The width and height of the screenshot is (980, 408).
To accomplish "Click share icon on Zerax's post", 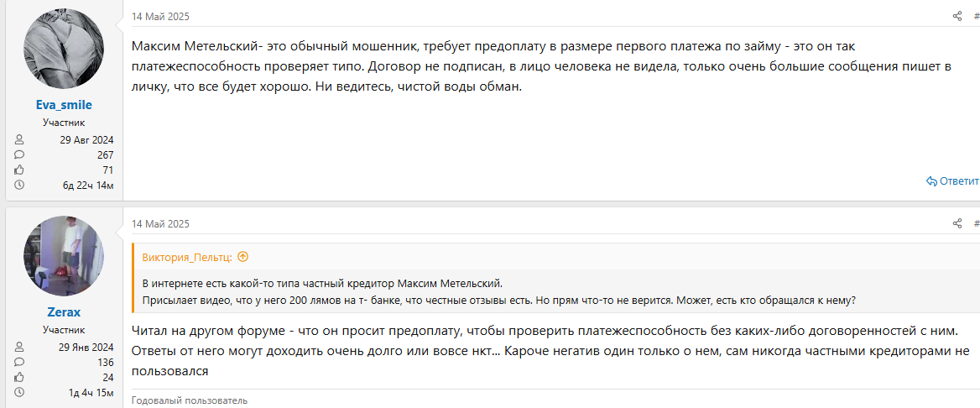I will coord(957,223).
